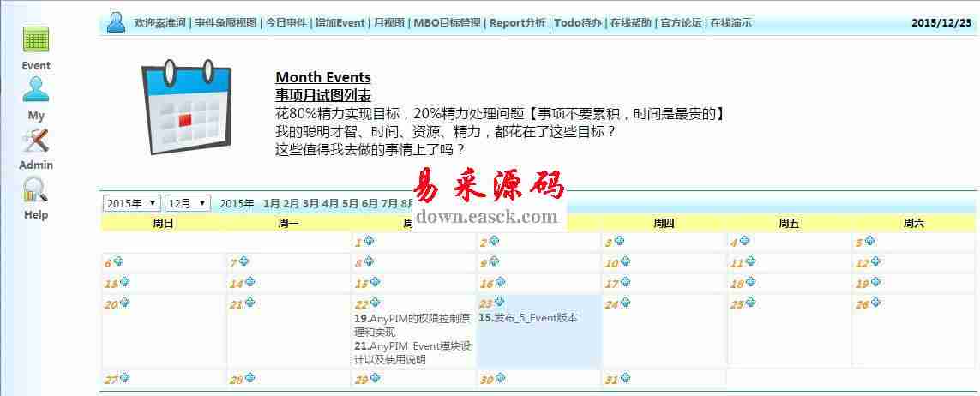The height and width of the screenshot is (396, 980).
Task: Open the 2015年 year dropdown
Action: pos(132,203)
